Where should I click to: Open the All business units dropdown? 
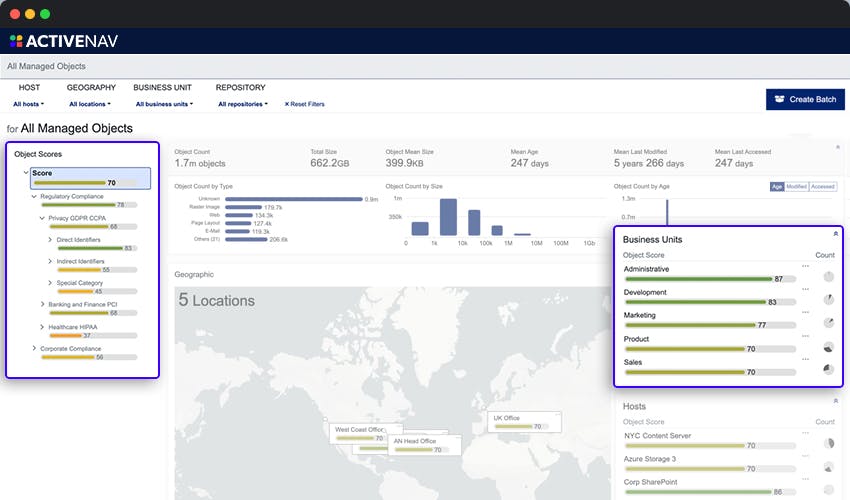165,104
